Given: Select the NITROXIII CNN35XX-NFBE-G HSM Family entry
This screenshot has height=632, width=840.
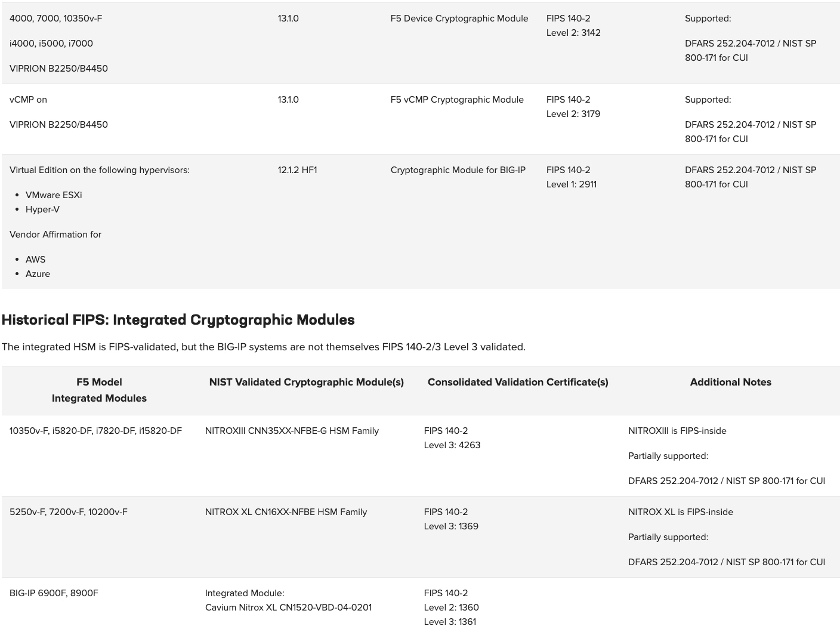Looking at the screenshot, I should [292, 431].
